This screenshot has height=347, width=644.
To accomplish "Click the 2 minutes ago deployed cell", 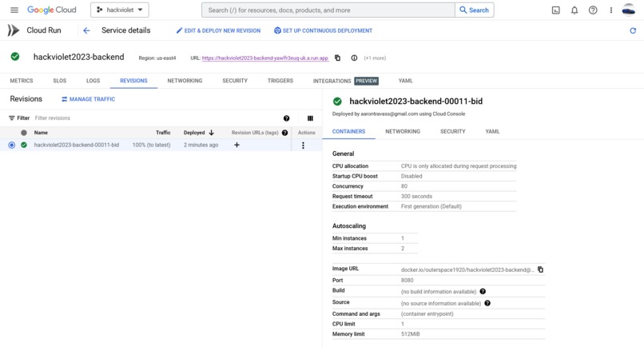I will click(x=201, y=145).
